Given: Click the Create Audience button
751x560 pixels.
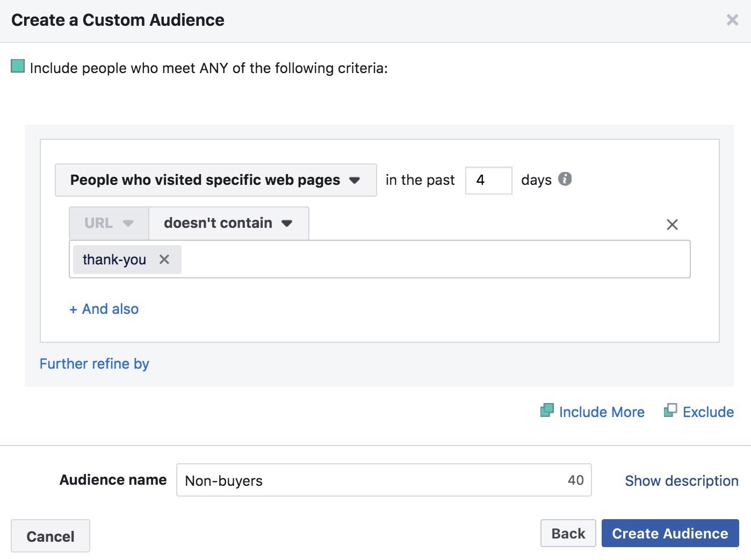Looking at the screenshot, I should (670, 533).
